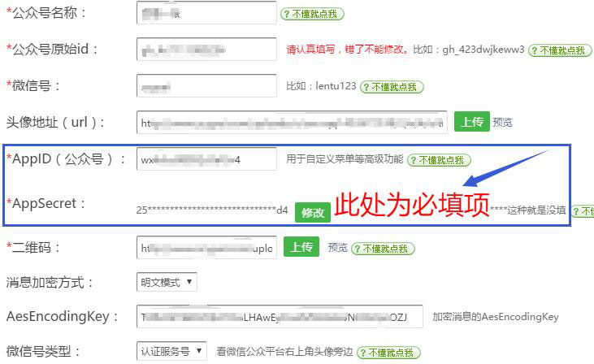Click the help hint next to 二维码 预览
This screenshot has width=594, height=364.
coord(383,249)
